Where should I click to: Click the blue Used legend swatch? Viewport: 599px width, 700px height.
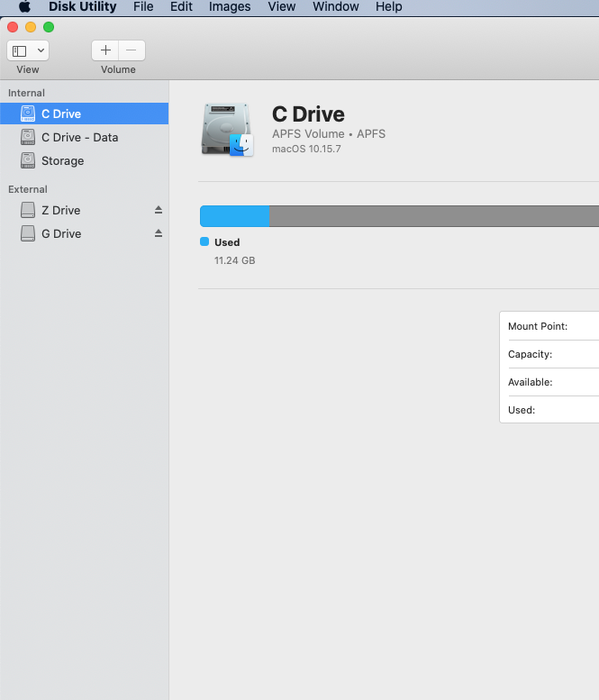[204, 241]
